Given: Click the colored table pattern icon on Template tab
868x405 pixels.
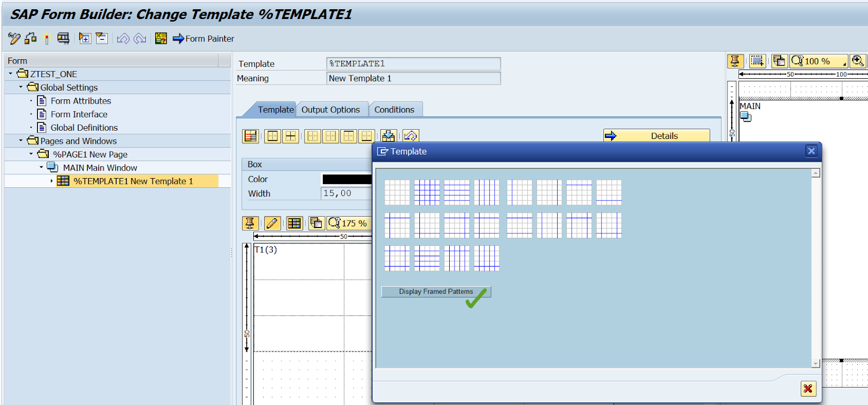Looking at the screenshot, I should [x=251, y=136].
